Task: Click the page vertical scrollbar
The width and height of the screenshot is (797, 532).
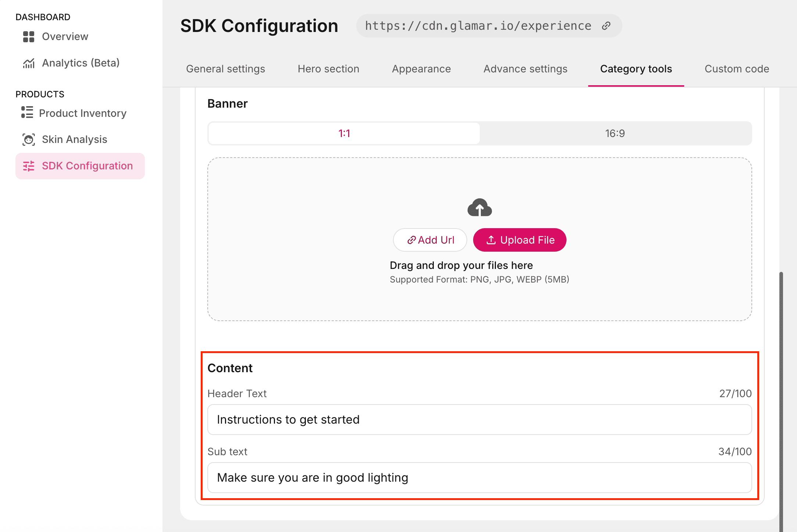Action: coord(781,400)
